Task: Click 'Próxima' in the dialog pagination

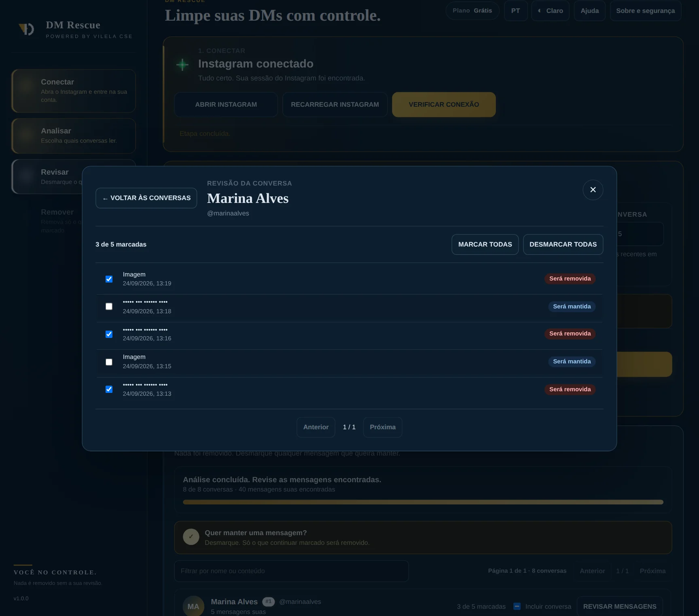Action: (x=383, y=427)
